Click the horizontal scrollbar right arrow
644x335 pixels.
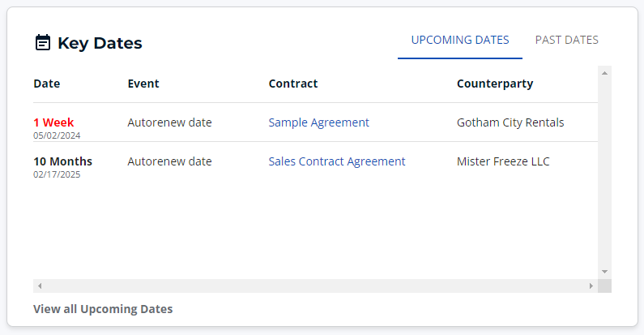pyautogui.click(x=591, y=286)
